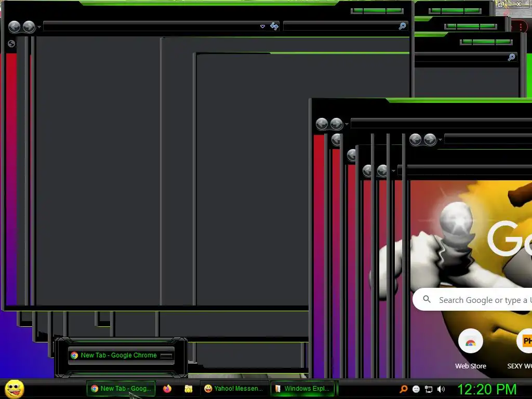The image size is (532, 399).
Task: Switch to Windows Explorer taskbar button
Action: (x=303, y=389)
